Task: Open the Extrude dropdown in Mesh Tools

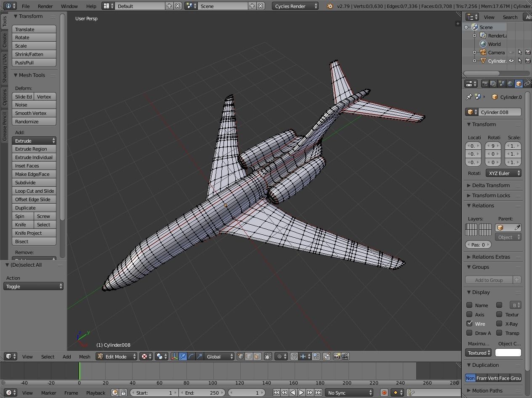Action: [34, 141]
